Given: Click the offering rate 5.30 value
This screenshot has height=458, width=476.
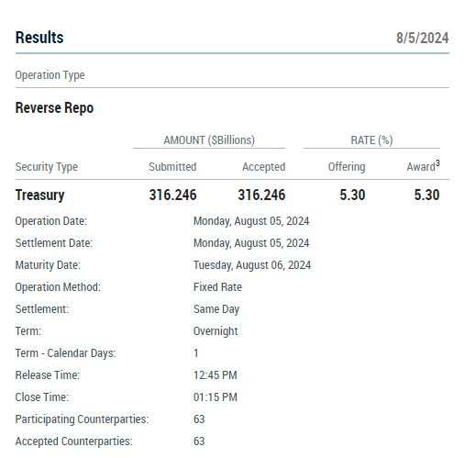Looking at the screenshot, I should 352,195.
